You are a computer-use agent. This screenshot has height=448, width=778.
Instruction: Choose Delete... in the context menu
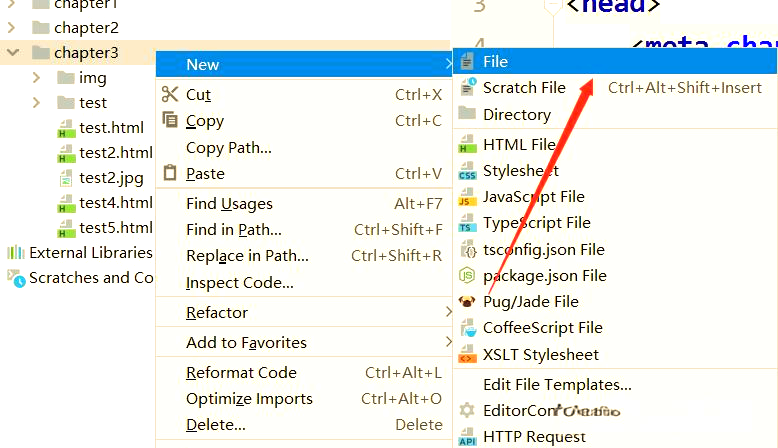[304, 425]
